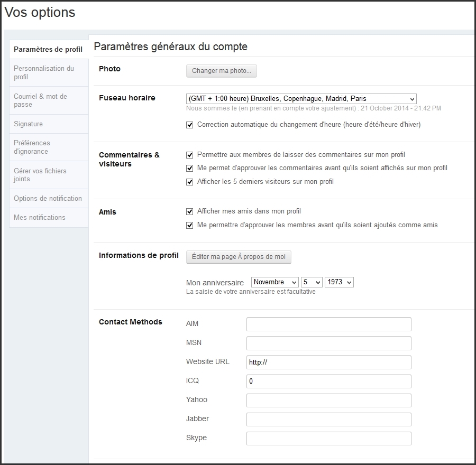Toggle approving members before adding as friends
This screenshot has height=465, width=476.
pos(190,225)
